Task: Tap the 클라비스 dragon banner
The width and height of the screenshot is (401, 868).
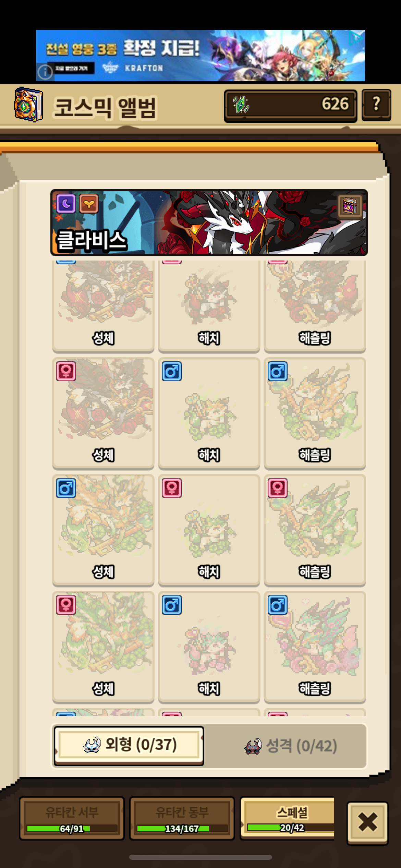Action: point(209,222)
